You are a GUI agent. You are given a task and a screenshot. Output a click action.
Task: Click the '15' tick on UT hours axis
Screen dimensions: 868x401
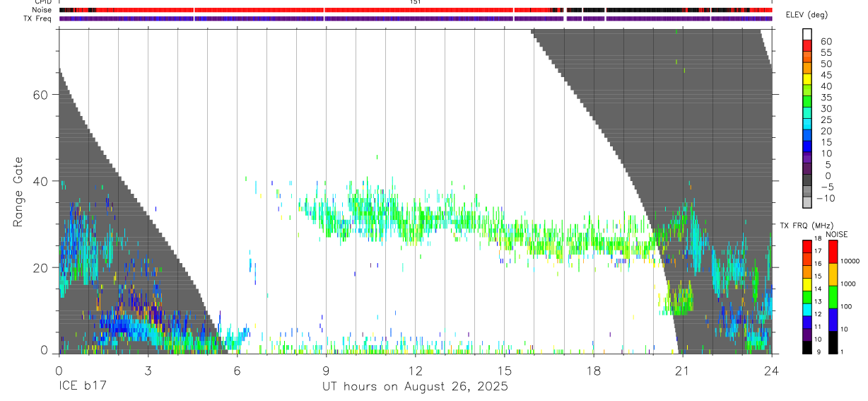pyautogui.click(x=504, y=370)
